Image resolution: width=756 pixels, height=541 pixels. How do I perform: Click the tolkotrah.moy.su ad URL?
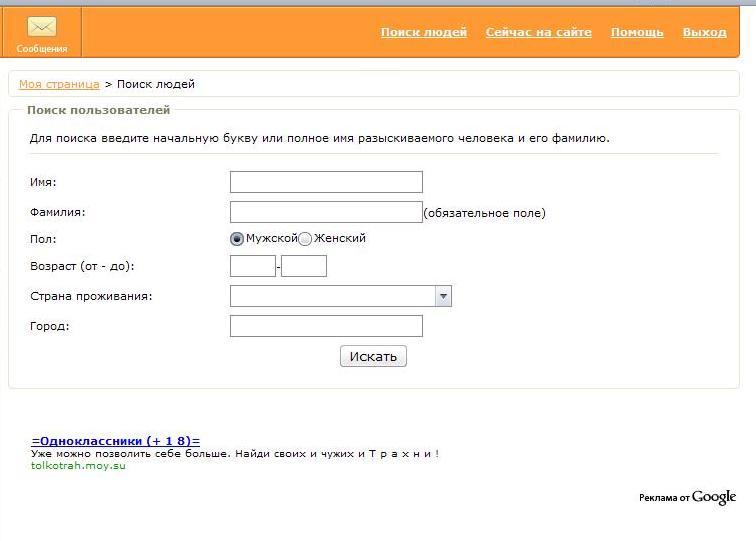tap(78, 466)
